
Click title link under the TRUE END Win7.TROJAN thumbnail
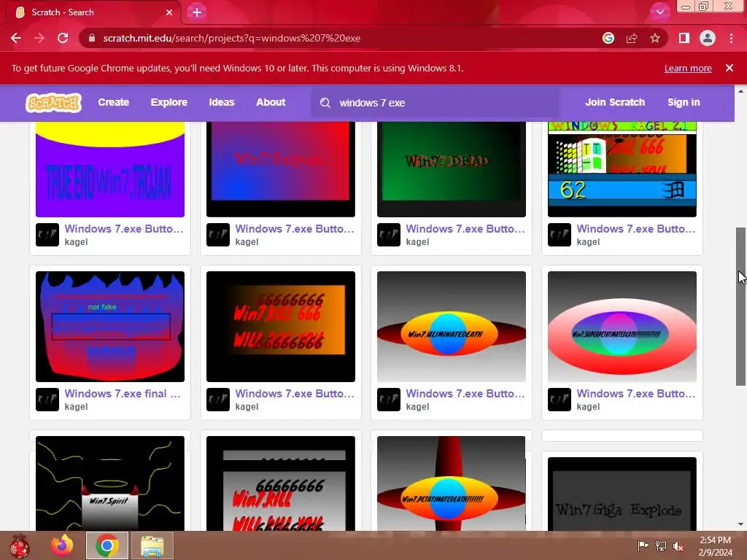point(124,229)
